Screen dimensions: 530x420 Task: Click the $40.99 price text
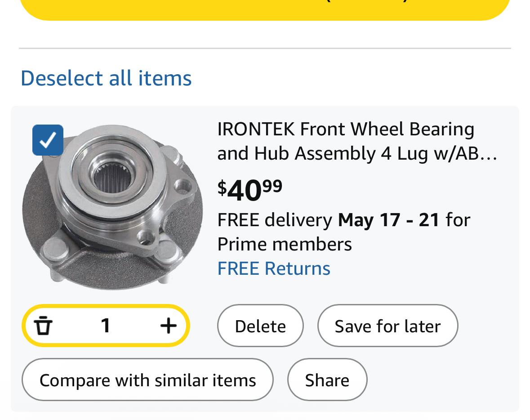click(x=250, y=189)
